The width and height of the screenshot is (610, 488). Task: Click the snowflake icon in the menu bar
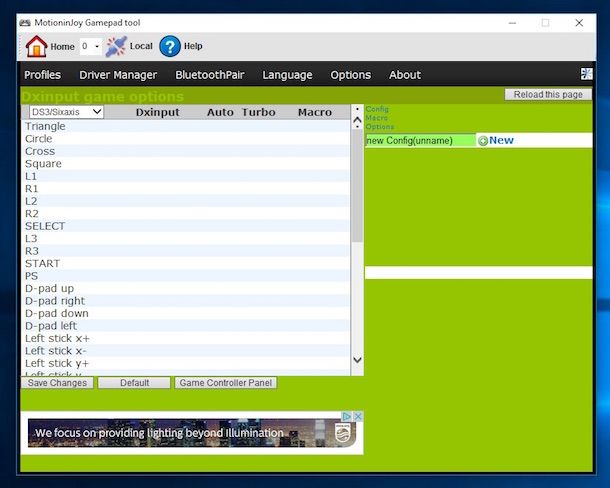click(x=586, y=74)
